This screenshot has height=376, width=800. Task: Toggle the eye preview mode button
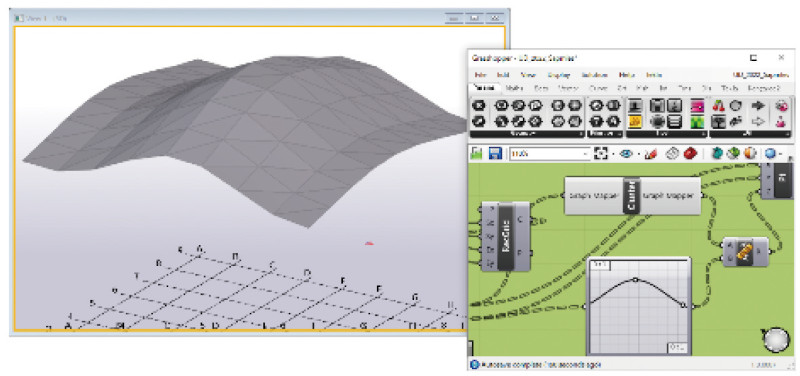626,154
